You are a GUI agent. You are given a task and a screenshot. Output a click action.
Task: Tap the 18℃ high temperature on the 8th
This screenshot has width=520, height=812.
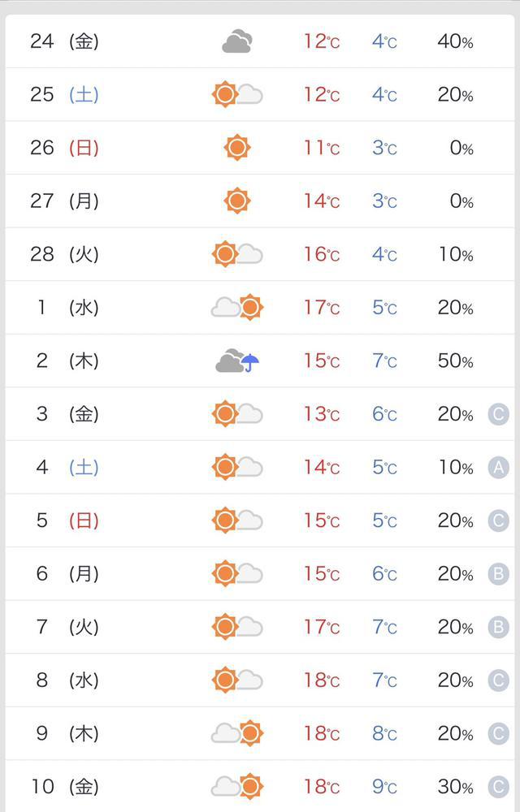pos(322,680)
